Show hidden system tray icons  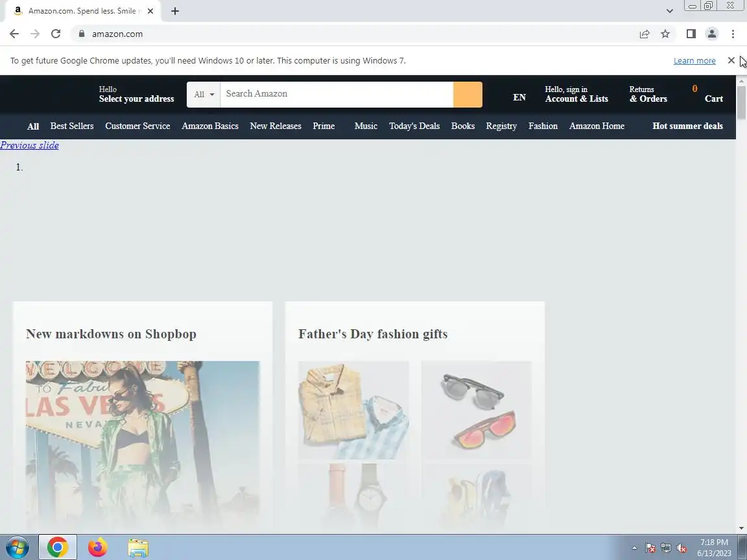(x=634, y=548)
